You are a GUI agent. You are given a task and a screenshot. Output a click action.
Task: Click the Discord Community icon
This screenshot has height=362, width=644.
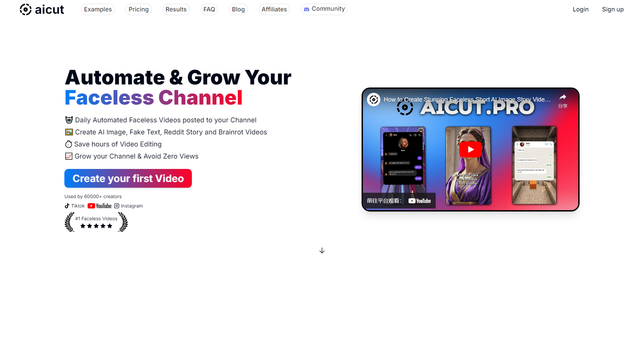[x=307, y=9]
